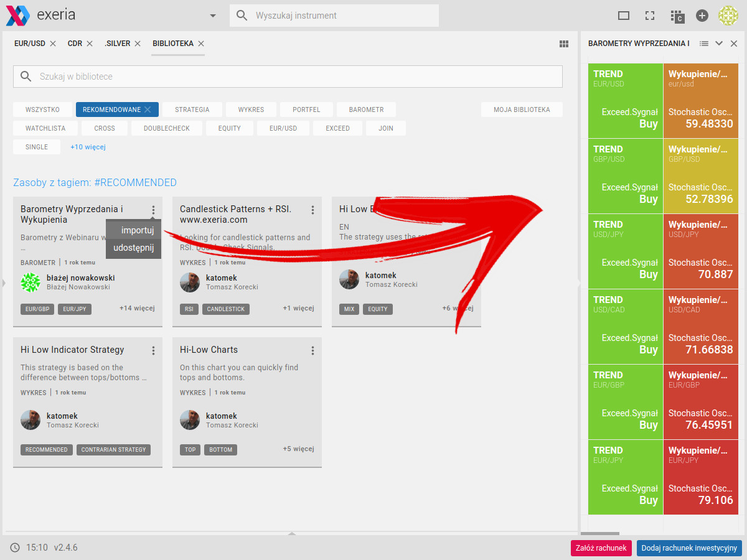The image size is (747, 560).
Task: Expand the +10 więcej tags link
Action: 88,147
